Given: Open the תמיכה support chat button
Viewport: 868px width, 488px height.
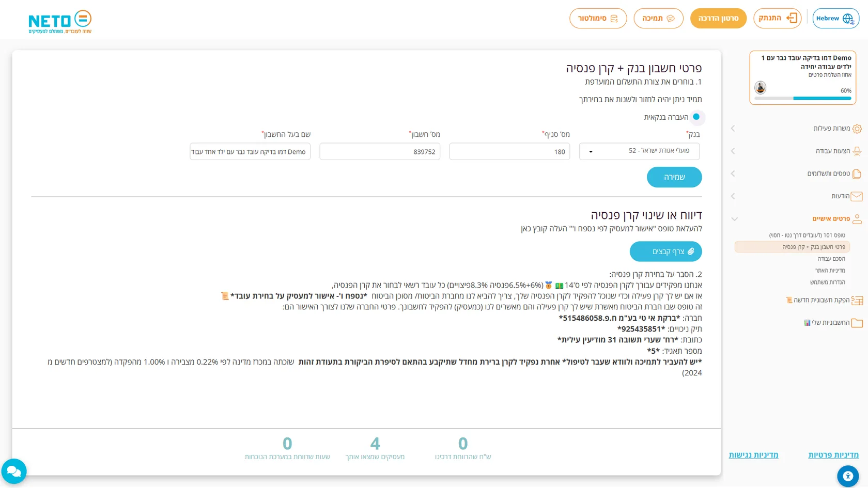Looking at the screenshot, I should point(659,18).
